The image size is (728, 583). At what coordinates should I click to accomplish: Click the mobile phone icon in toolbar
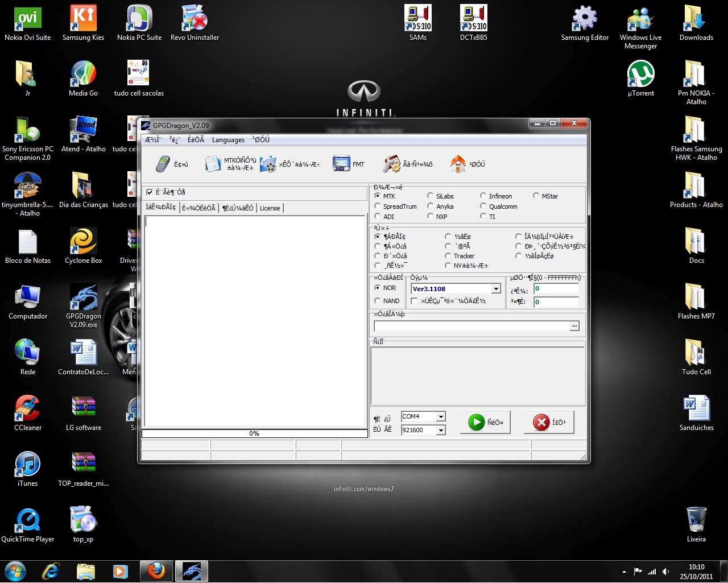[x=163, y=164]
